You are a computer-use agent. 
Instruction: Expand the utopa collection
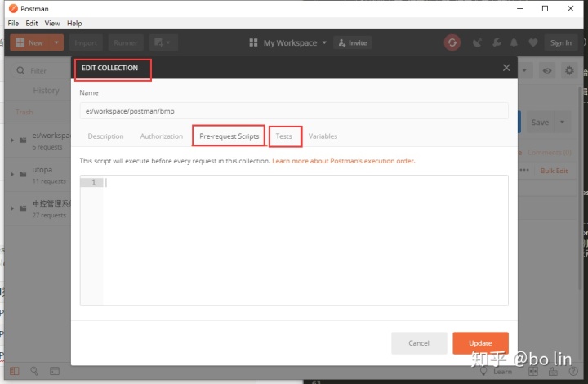12,174
